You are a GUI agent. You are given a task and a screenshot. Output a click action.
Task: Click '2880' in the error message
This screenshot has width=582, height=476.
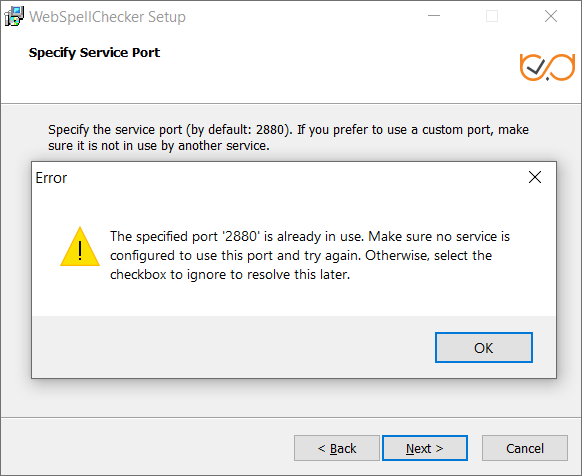tap(241, 237)
